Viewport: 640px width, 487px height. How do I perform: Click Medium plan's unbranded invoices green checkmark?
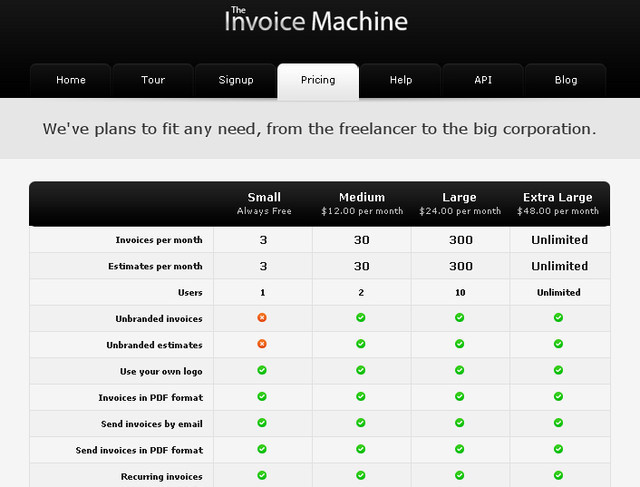361,318
